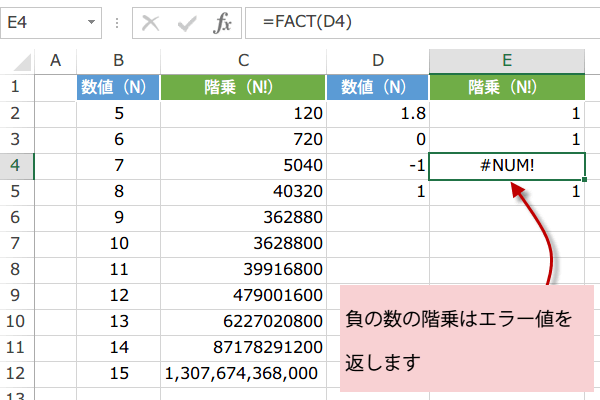Image resolution: width=600 pixels, height=400 pixels.
Task: Click the formula bar resize dots handle
Action: click(117, 23)
